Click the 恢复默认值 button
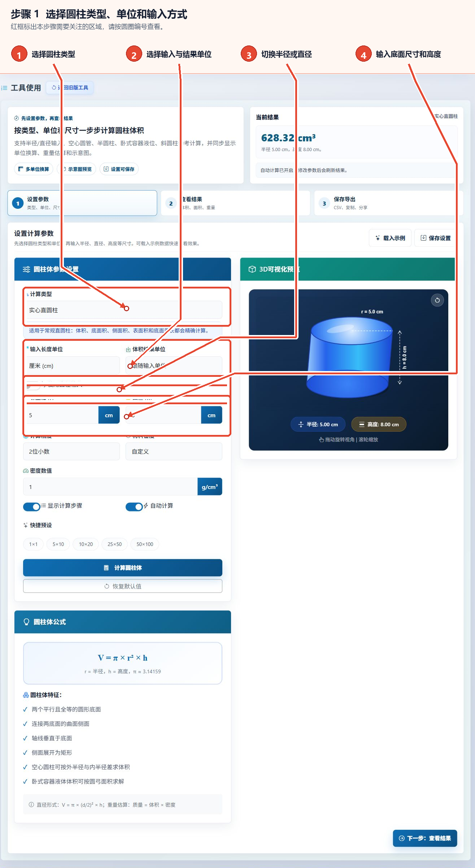475x868 pixels. (x=123, y=586)
